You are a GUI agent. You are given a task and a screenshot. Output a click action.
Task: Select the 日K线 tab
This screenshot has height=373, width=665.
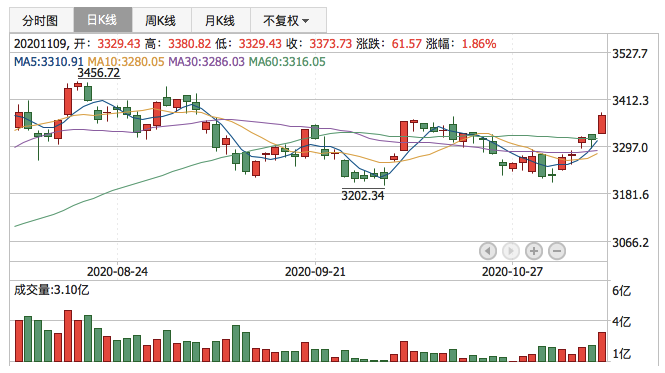tap(103, 20)
